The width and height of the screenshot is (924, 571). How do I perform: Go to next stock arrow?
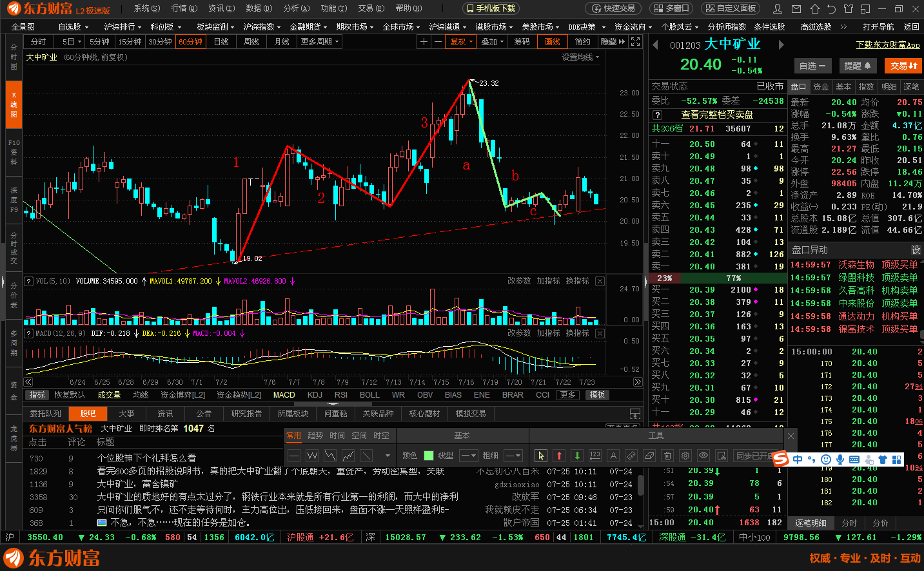point(781,45)
